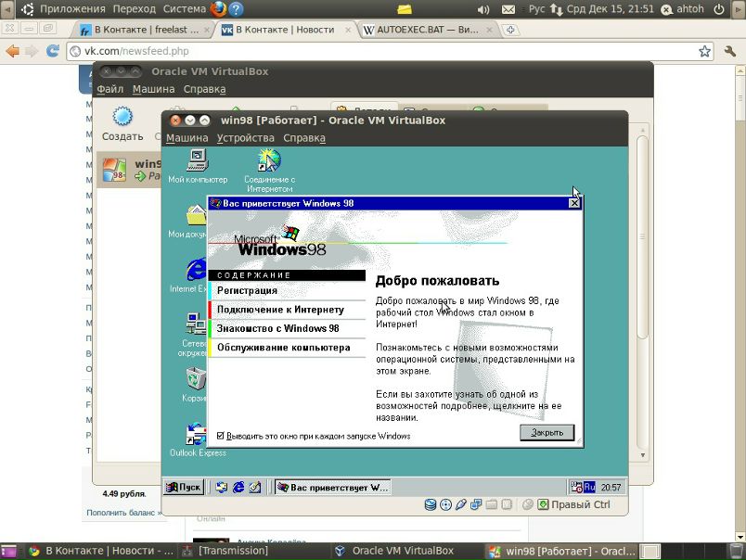The height and width of the screenshot is (560, 746).
Task: Uncheck show this window at each Windows startup
Action: click(x=221, y=436)
